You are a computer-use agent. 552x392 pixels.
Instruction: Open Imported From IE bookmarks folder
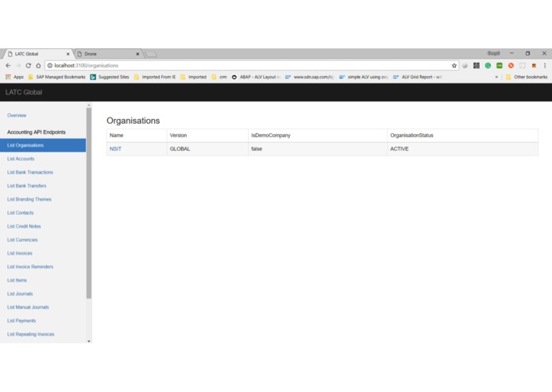click(155, 77)
